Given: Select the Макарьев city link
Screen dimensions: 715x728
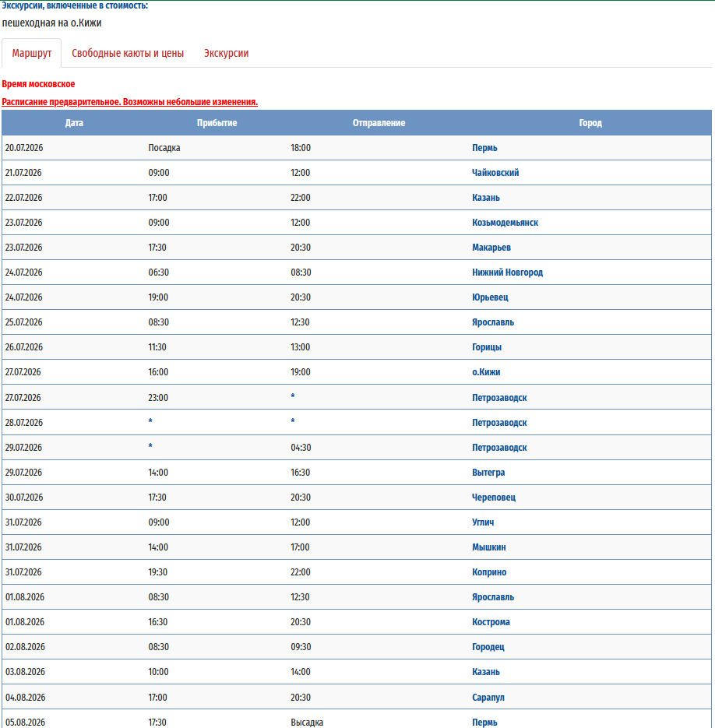Looking at the screenshot, I should pyautogui.click(x=491, y=248).
